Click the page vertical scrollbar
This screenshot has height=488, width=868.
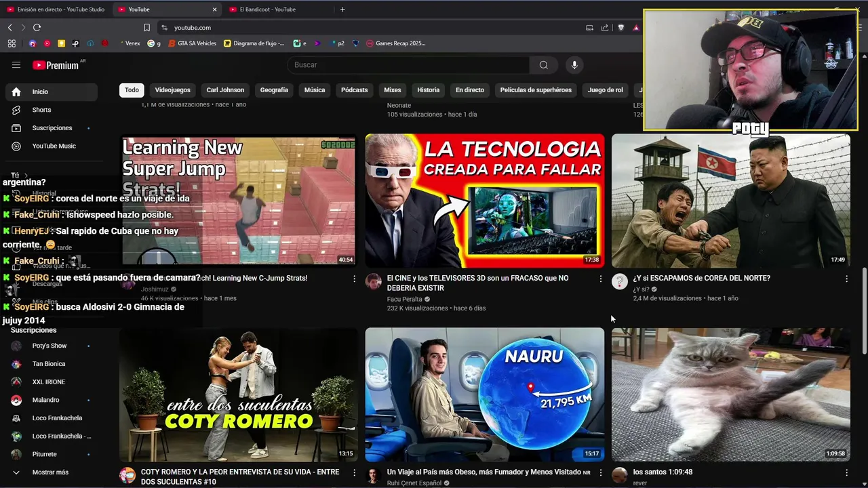point(864,310)
